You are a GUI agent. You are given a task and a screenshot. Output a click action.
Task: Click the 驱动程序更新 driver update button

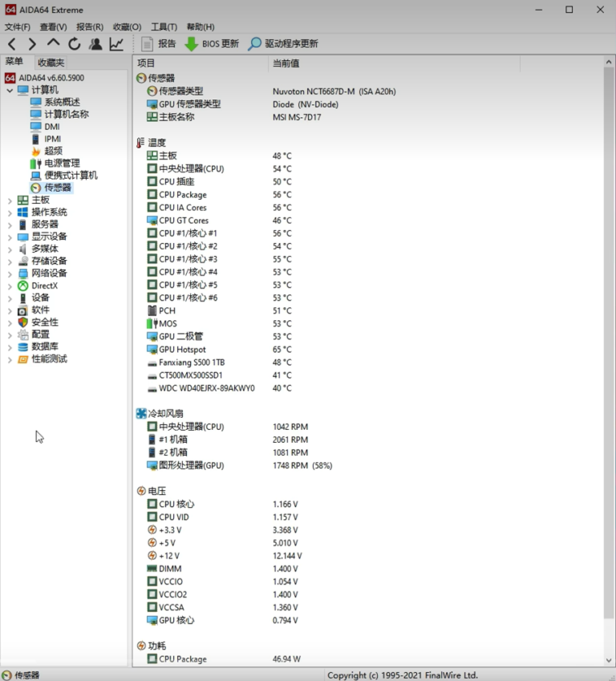283,44
